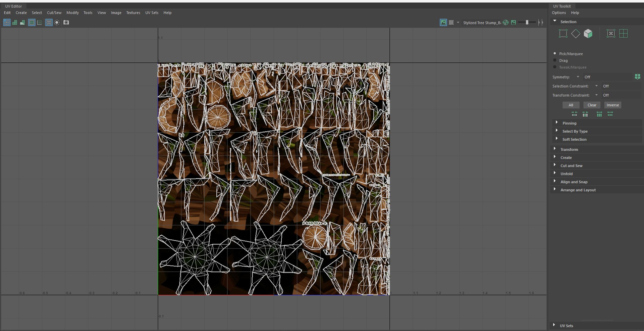Image resolution: width=644 pixels, height=331 pixels.
Task: Click the Stylized Tree Stump texture name field
Action: pos(482,23)
